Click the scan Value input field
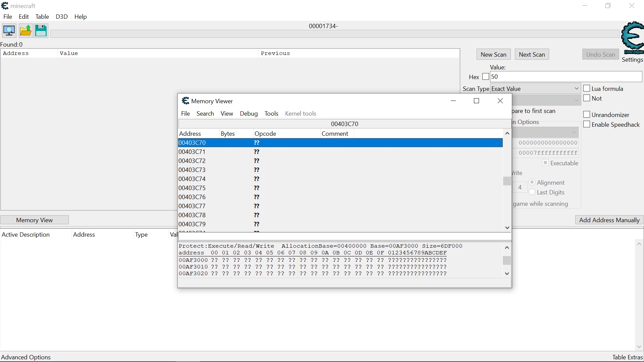 [x=566, y=77]
